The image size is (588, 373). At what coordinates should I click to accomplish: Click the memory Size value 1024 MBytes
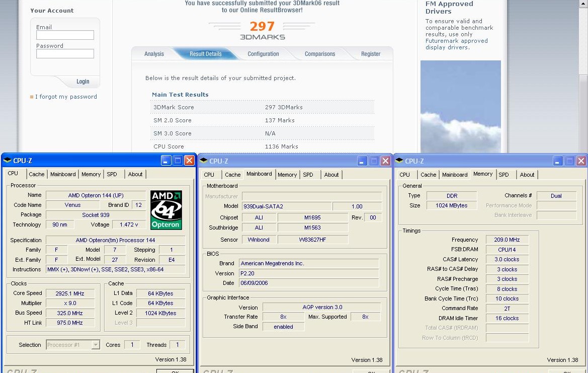[x=452, y=205]
